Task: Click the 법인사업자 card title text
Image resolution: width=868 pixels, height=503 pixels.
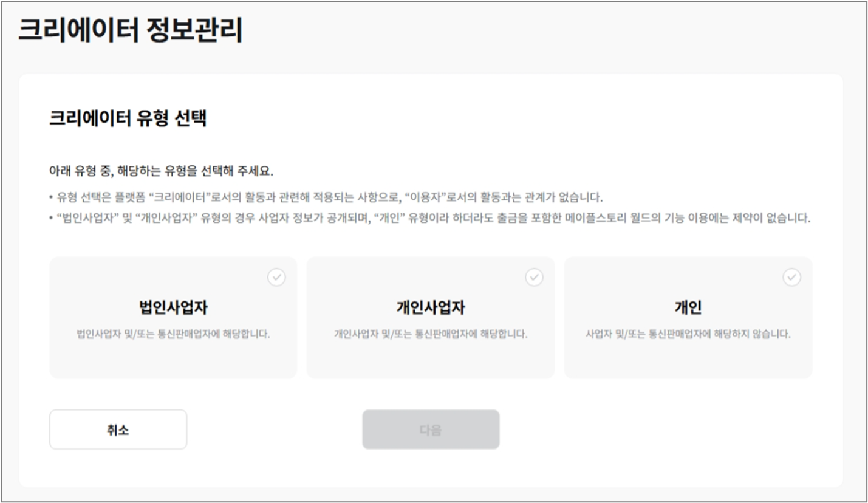Action: click(x=173, y=307)
